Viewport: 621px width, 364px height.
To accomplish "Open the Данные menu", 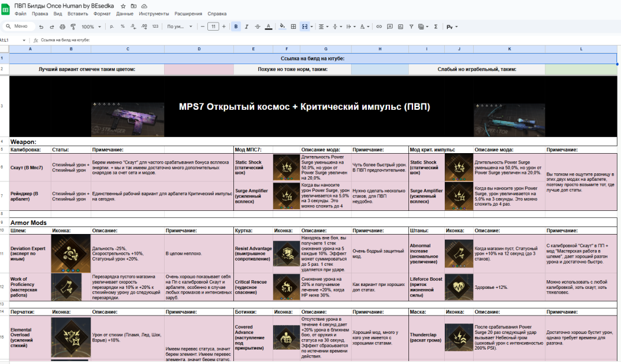I will pyautogui.click(x=125, y=13).
